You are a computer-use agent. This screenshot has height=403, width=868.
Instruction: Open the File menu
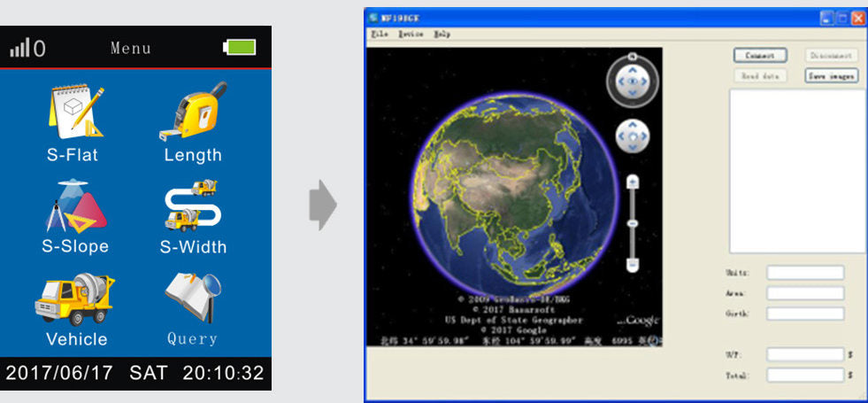point(380,35)
